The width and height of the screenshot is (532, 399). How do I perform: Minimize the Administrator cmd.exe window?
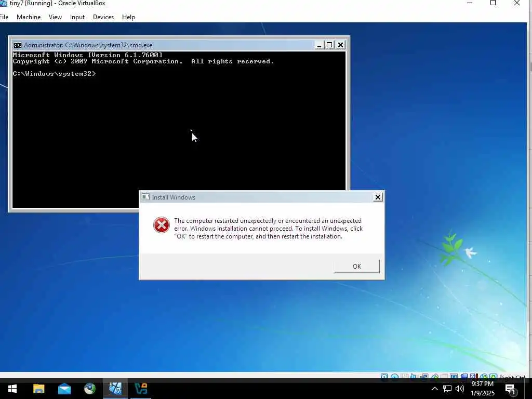click(x=318, y=45)
